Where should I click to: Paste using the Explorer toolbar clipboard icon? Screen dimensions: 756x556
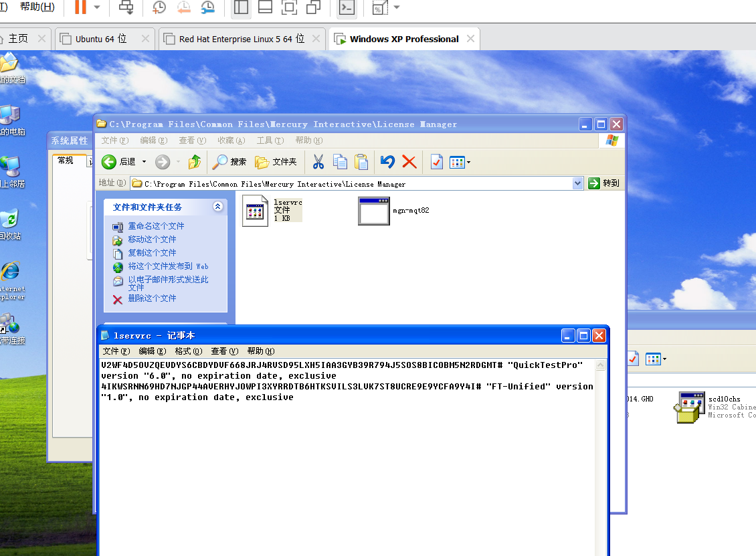[x=361, y=161]
